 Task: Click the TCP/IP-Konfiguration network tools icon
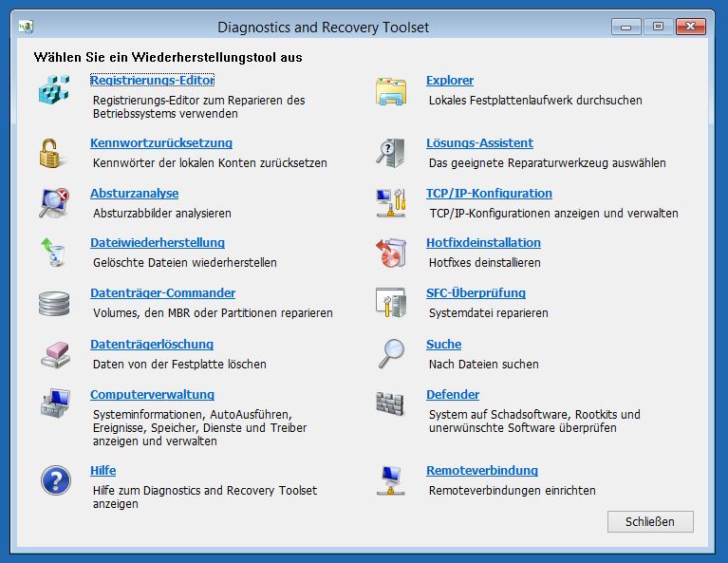click(x=391, y=203)
